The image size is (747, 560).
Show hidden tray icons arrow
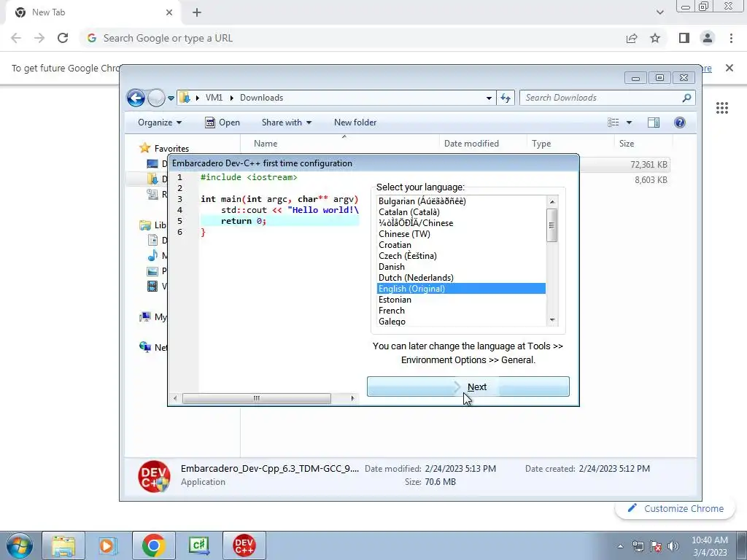pyautogui.click(x=620, y=546)
